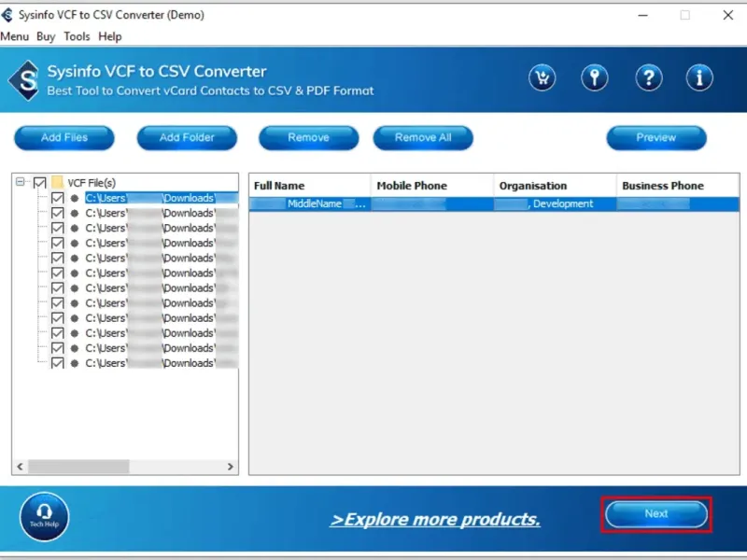Screen dimensions: 747x560
Task: Click the scroll left arrow of file tree
Action: click(20, 466)
